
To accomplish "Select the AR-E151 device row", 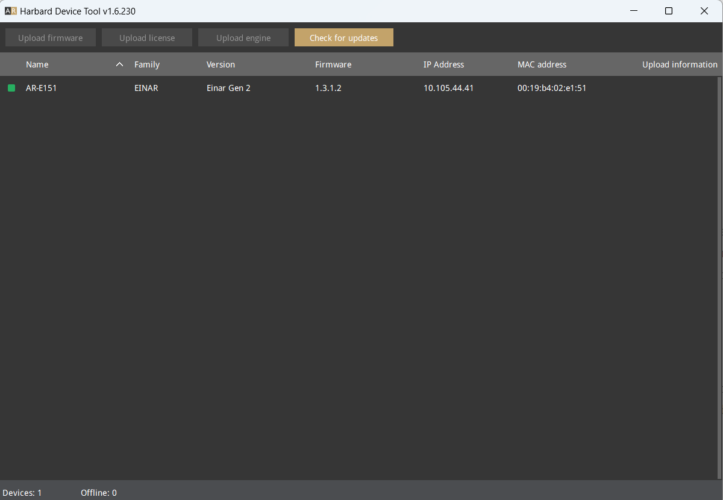I will (x=42, y=88).
